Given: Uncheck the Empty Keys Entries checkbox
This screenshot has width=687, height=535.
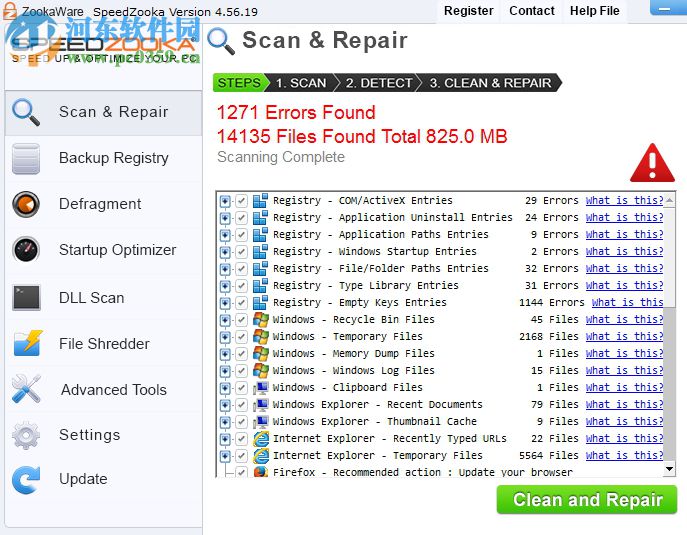Looking at the screenshot, I should [241, 303].
